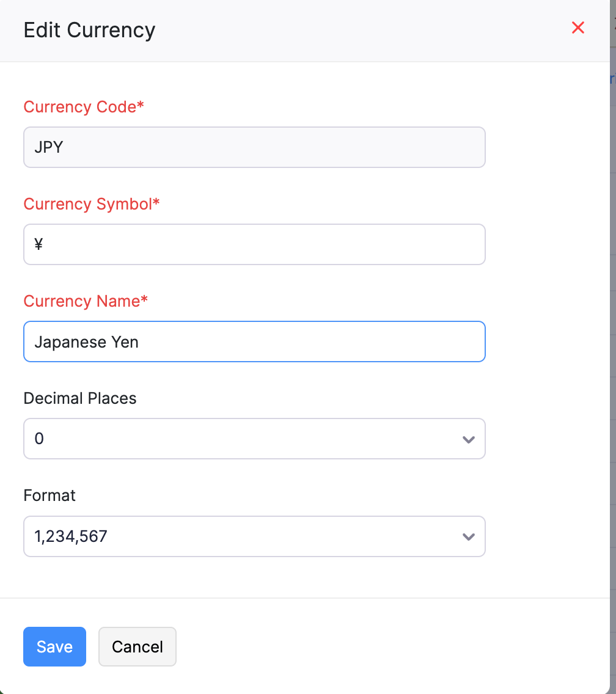
Task: Click the ¥ symbol in the symbol field
Action: 38,245
